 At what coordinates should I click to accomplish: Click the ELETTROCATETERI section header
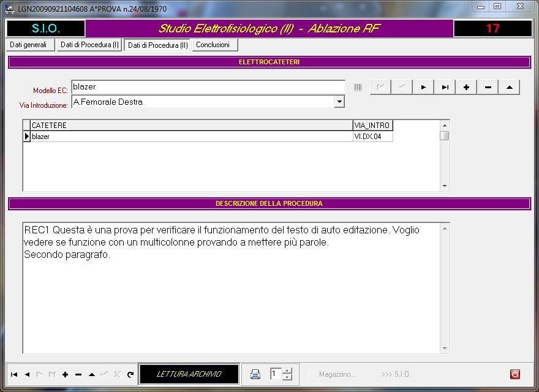[x=269, y=62]
